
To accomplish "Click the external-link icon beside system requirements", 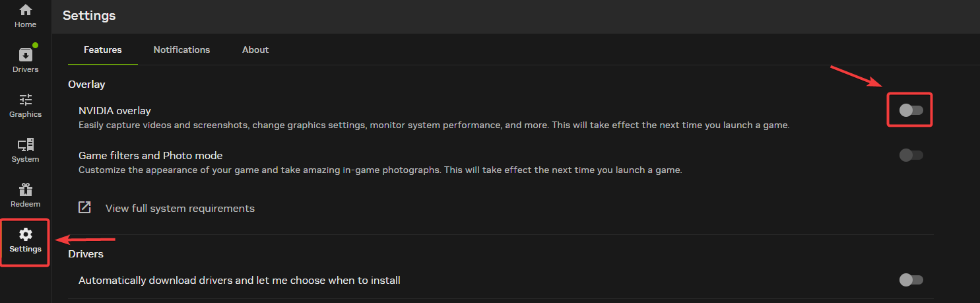I will 84,208.
